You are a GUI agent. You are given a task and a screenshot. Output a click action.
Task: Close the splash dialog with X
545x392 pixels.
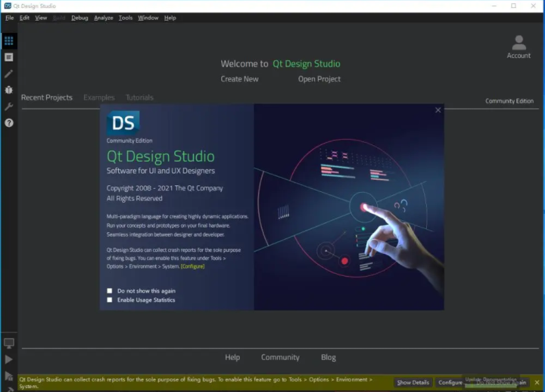pyautogui.click(x=438, y=110)
